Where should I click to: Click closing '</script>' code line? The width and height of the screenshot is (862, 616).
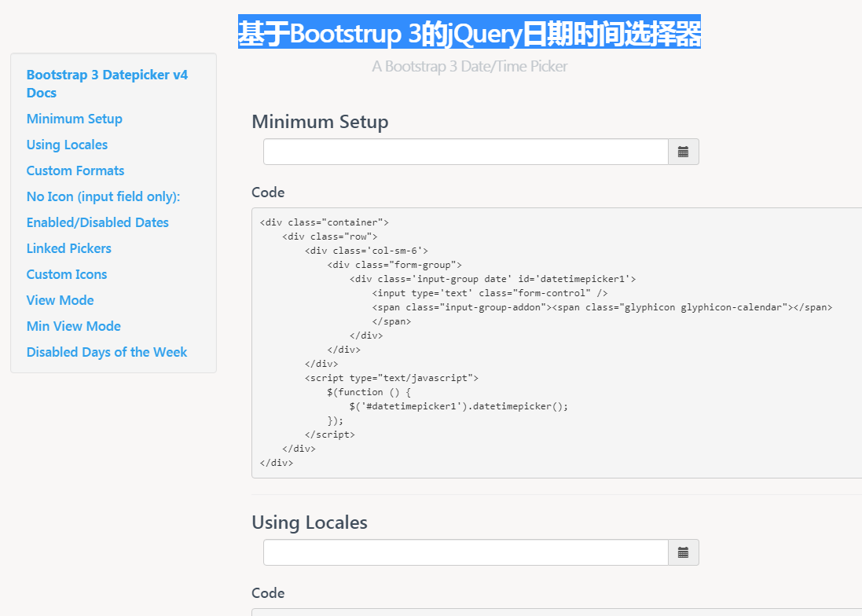click(330, 434)
